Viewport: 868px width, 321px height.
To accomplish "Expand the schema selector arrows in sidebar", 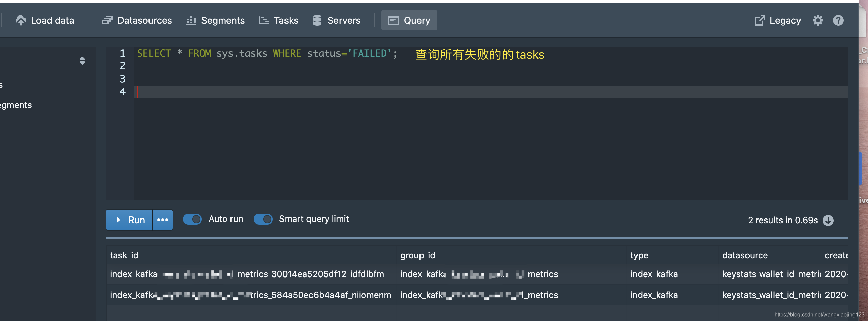I will [82, 61].
